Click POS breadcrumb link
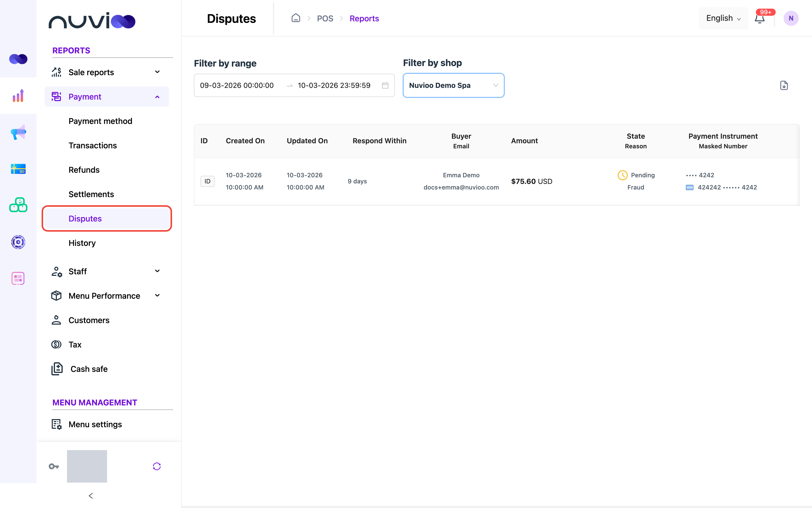Image resolution: width=812 pixels, height=508 pixels. tap(325, 19)
